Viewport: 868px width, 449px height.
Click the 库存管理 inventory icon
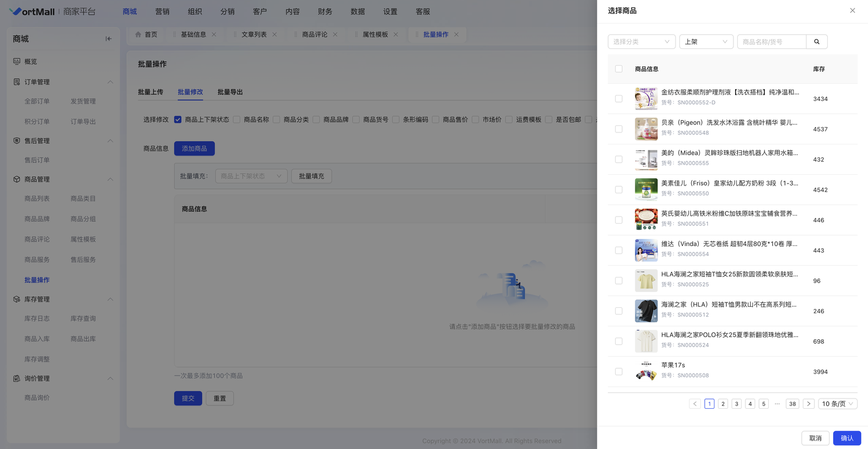(17, 299)
